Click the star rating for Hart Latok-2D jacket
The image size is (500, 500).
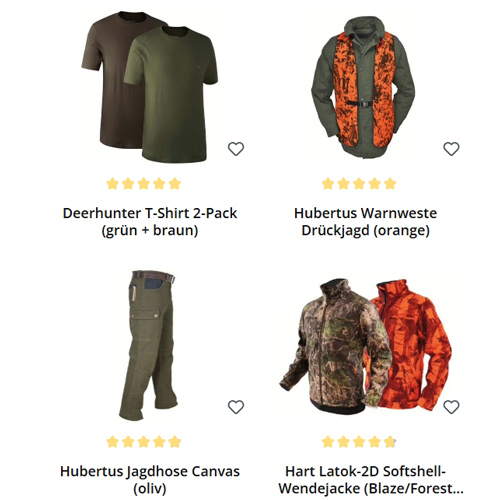(x=359, y=442)
